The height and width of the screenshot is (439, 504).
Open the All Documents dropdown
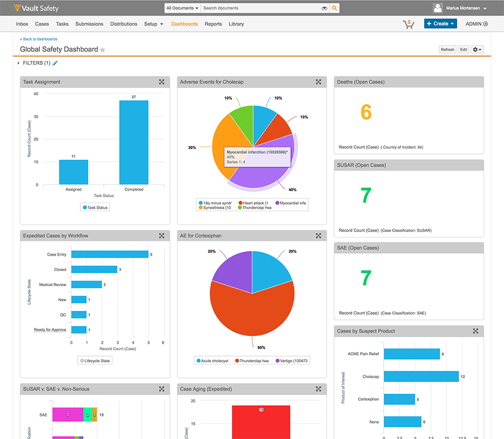coord(182,8)
